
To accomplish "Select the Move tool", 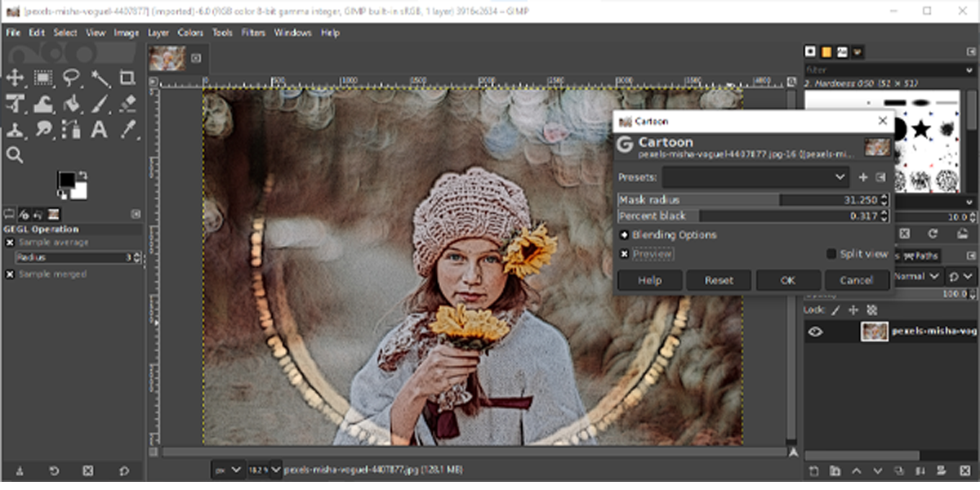I will coord(15,78).
